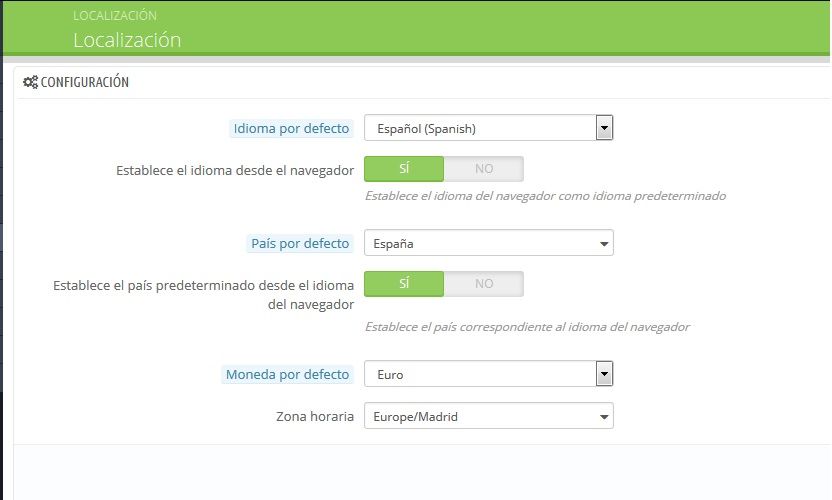Click arrow of Español (Spanish) combo box
The image size is (832, 500).
(604, 128)
